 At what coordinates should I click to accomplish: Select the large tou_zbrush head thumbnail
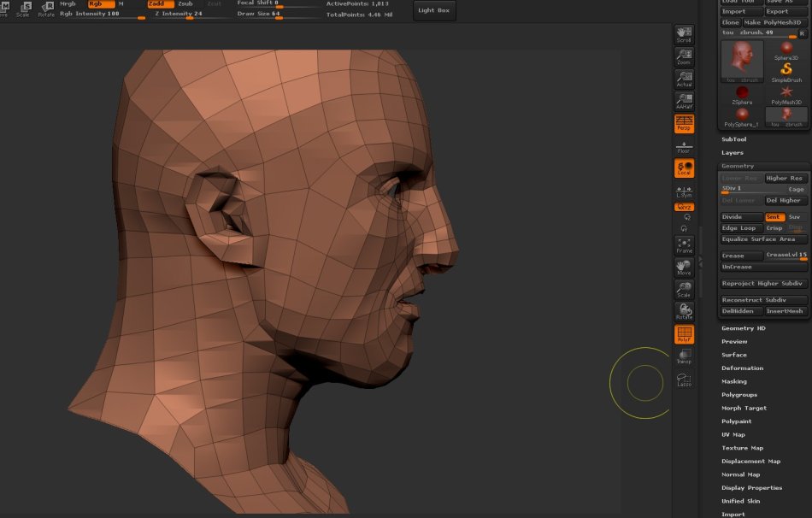pos(743,61)
